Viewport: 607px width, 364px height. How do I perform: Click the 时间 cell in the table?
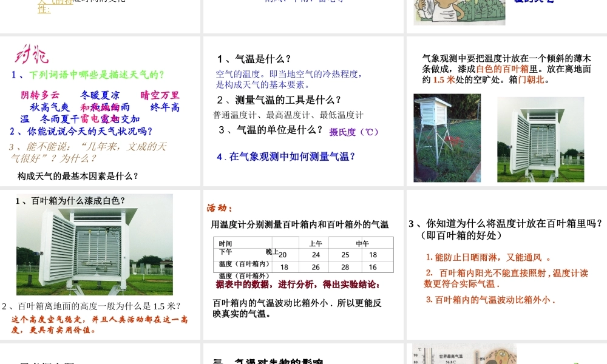[x=225, y=244]
